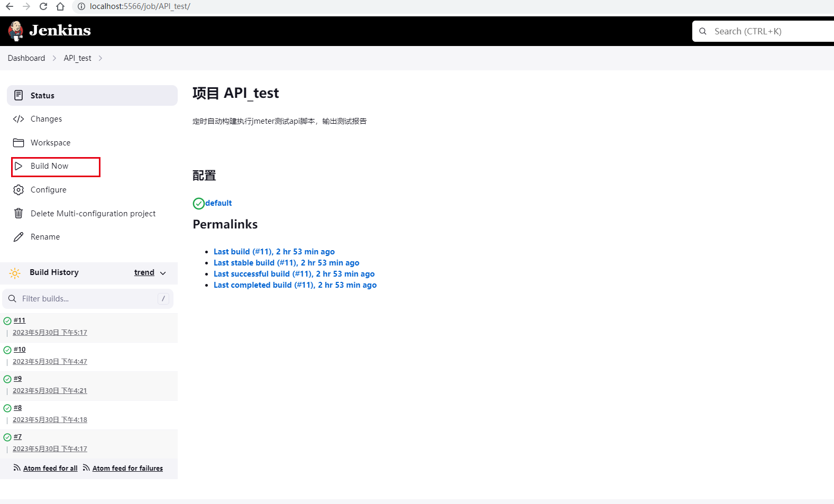Open the default configuration link
Viewport: 834px width, 504px height.
click(x=218, y=203)
